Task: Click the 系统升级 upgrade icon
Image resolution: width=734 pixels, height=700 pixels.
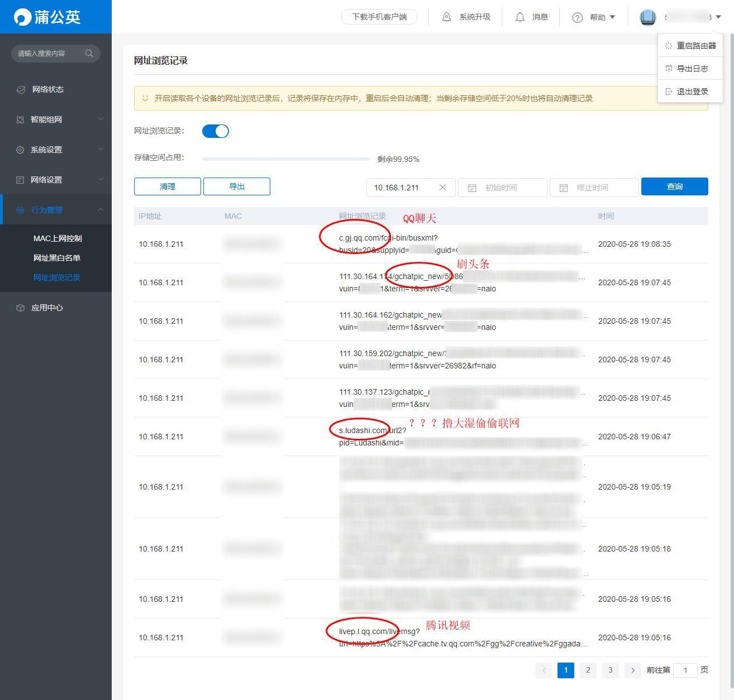Action: point(446,17)
